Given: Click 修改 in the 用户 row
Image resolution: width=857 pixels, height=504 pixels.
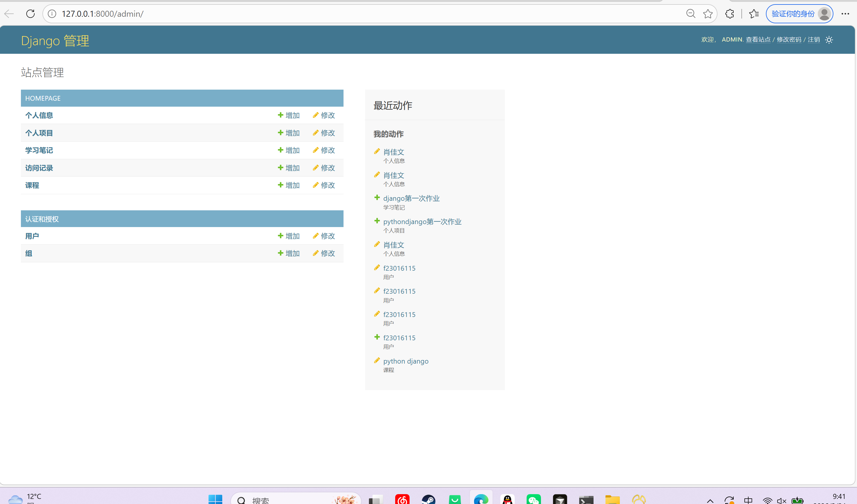Looking at the screenshot, I should 324,236.
